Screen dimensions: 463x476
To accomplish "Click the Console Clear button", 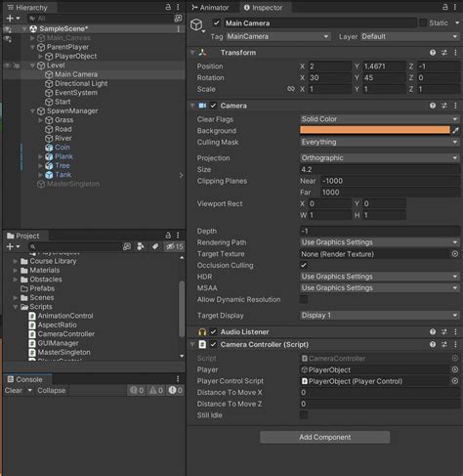I will pyautogui.click(x=14, y=390).
